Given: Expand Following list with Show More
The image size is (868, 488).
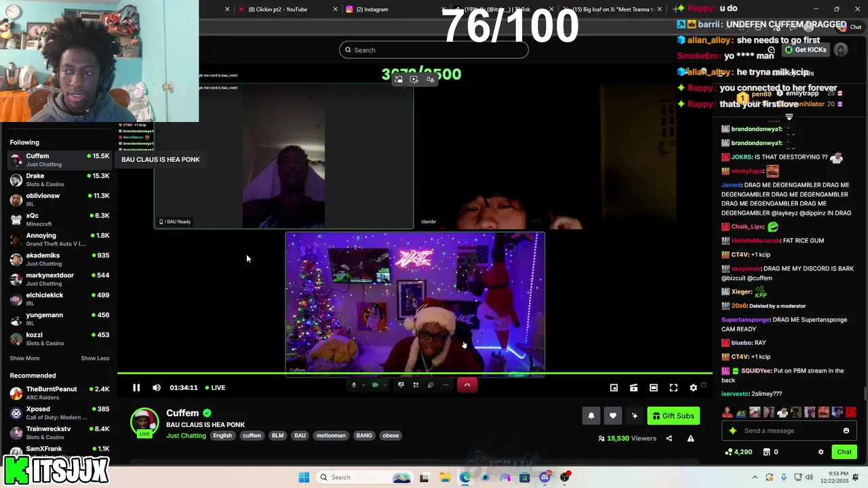Looking at the screenshot, I should pyautogui.click(x=24, y=359).
